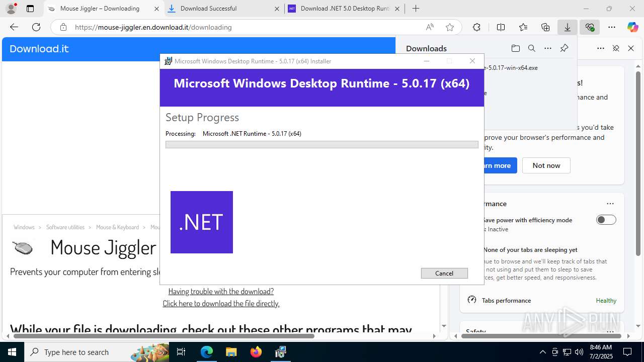Open Task View on taskbar
644x362 pixels.
coord(181,352)
